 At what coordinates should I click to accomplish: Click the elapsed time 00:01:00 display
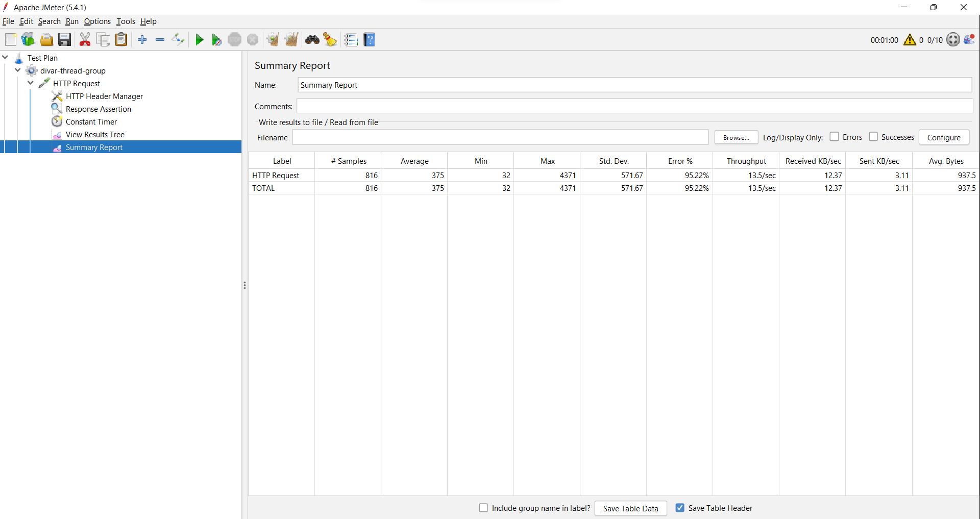pyautogui.click(x=884, y=40)
